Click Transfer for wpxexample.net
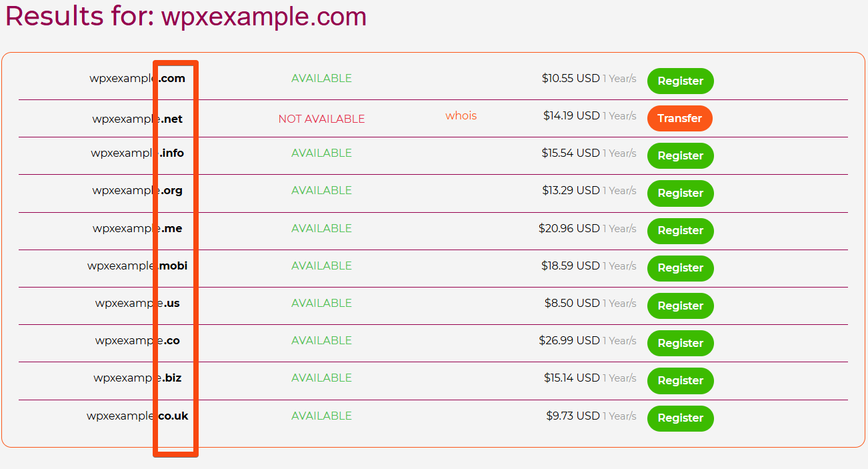868x469 pixels. pos(679,118)
